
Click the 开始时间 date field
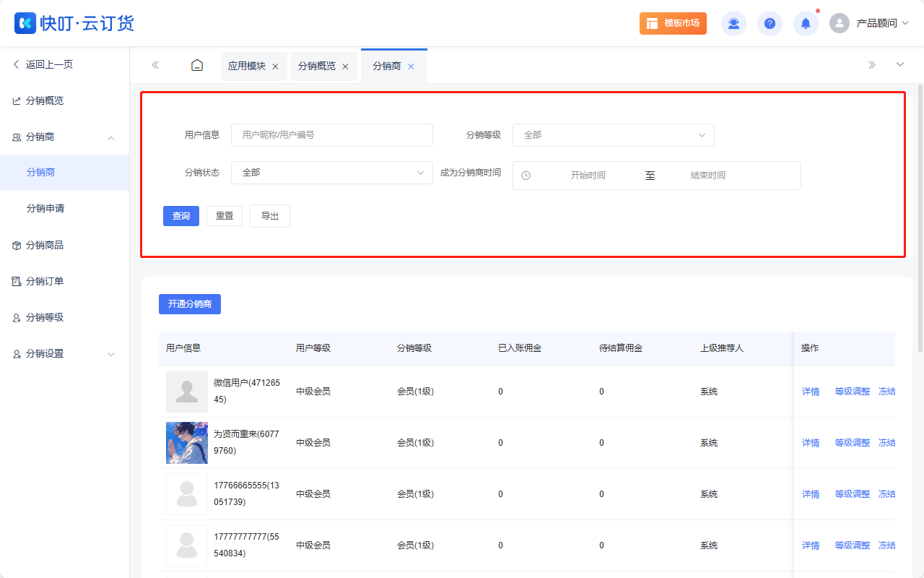tap(588, 176)
